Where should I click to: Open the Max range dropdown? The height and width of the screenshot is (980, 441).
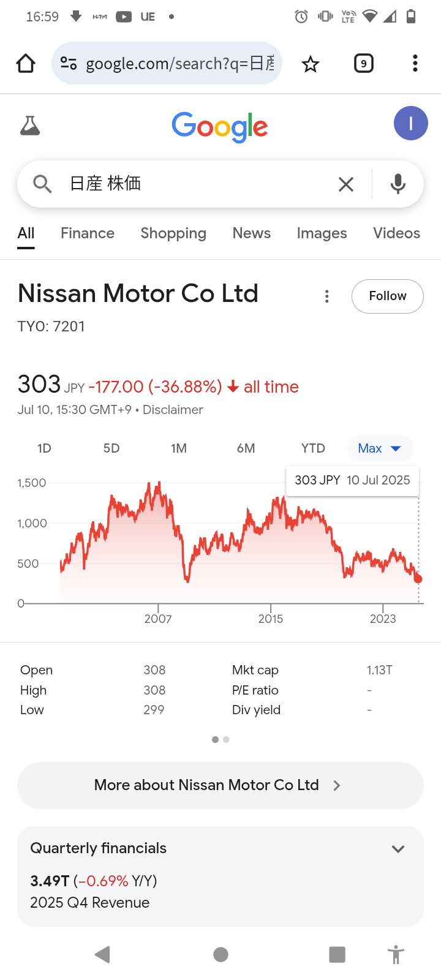click(380, 448)
